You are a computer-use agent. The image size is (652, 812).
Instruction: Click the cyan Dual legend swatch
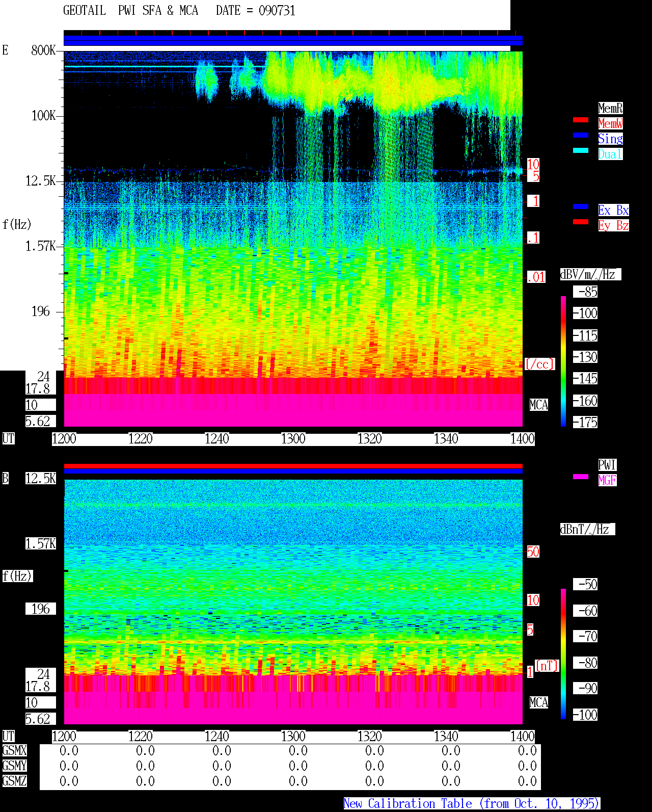581,150
